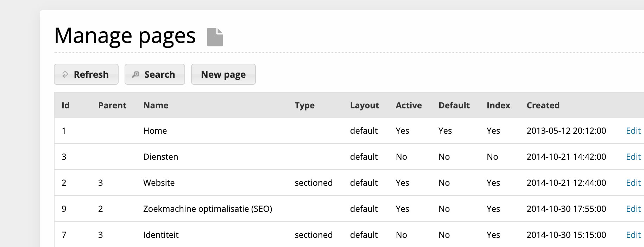Click the 2014-10-30 17:55:00 created date
The width and height of the screenshot is (644, 247).
coord(566,209)
